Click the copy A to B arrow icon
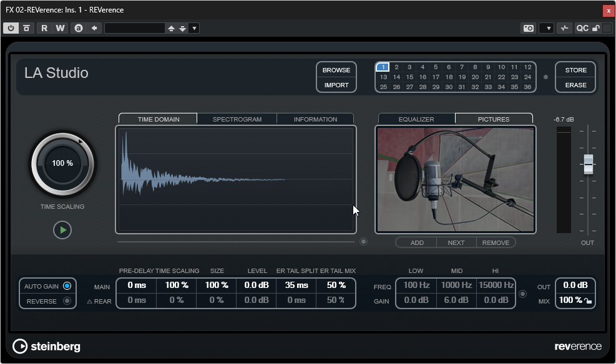 click(94, 28)
